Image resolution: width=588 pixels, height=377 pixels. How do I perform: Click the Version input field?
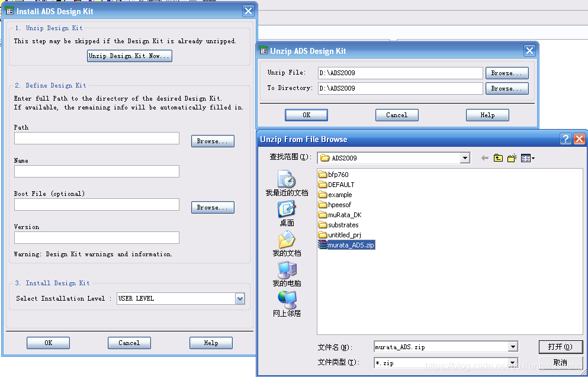point(97,237)
